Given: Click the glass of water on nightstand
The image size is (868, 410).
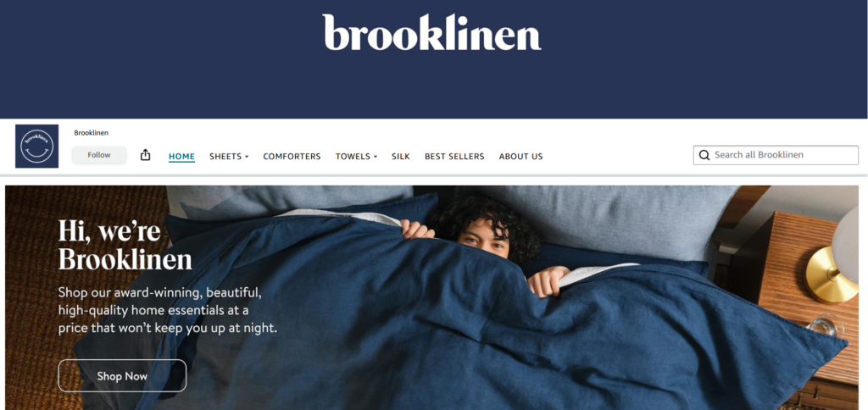Looking at the screenshot, I should (x=824, y=326).
